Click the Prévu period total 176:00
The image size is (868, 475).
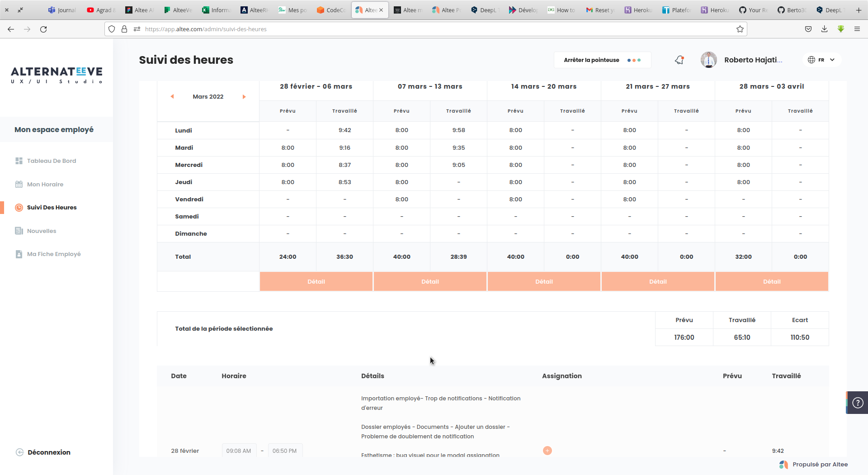tap(684, 337)
